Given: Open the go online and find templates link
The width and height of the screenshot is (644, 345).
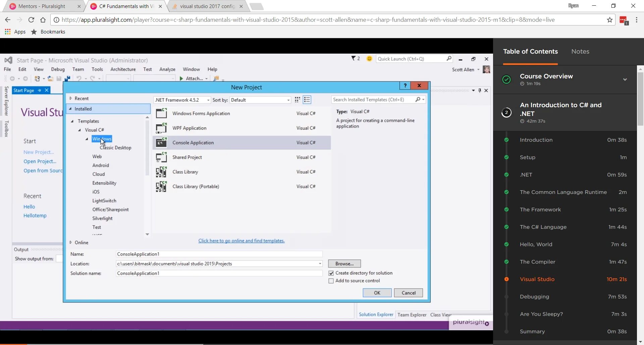Looking at the screenshot, I should [x=241, y=240].
